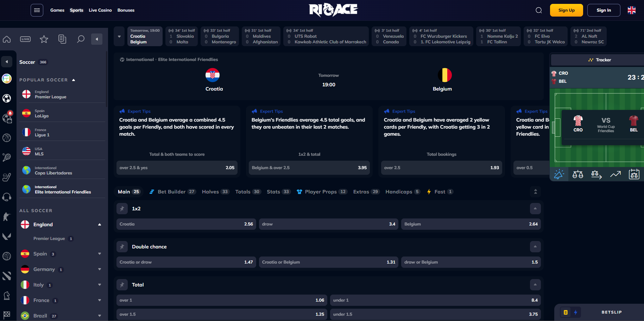The image size is (644, 321).
Task: Expand the Spain leagues list
Action: coord(100,254)
